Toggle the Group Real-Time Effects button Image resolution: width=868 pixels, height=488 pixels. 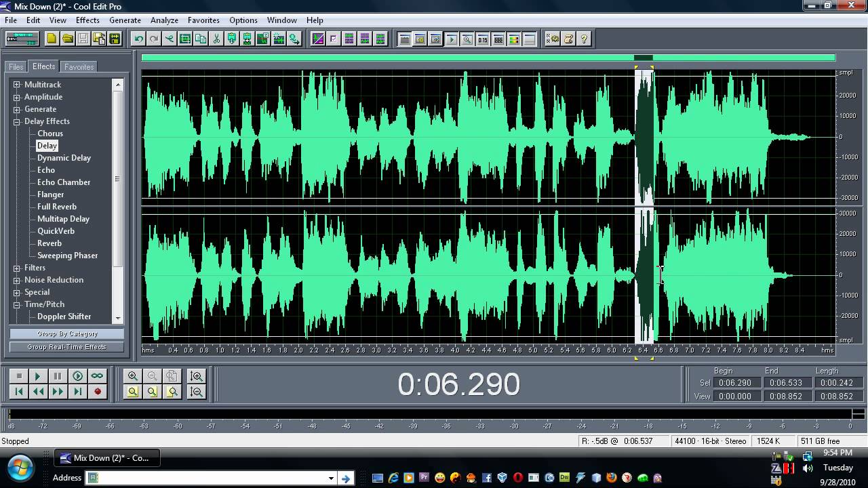click(x=67, y=347)
